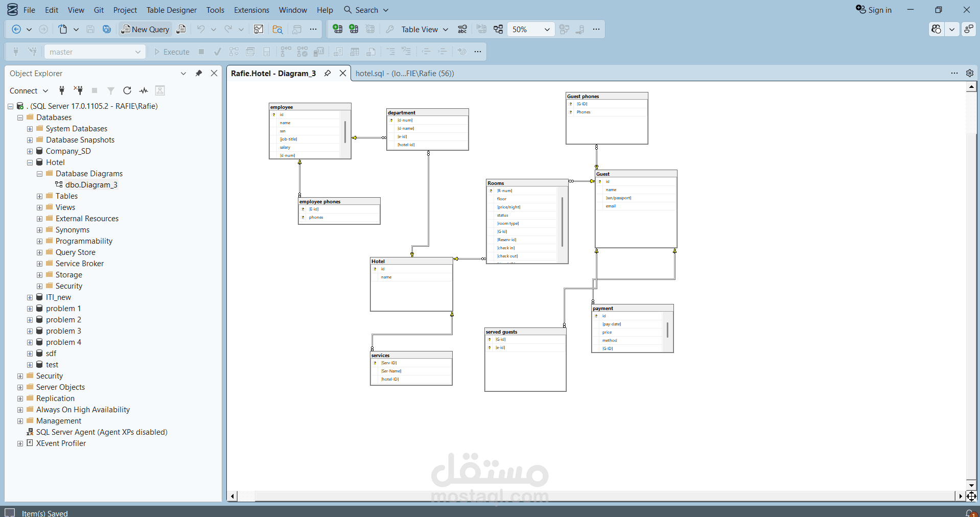Open tab list overflow ellipsis button
This screenshot has height=517, width=980.
(x=954, y=73)
